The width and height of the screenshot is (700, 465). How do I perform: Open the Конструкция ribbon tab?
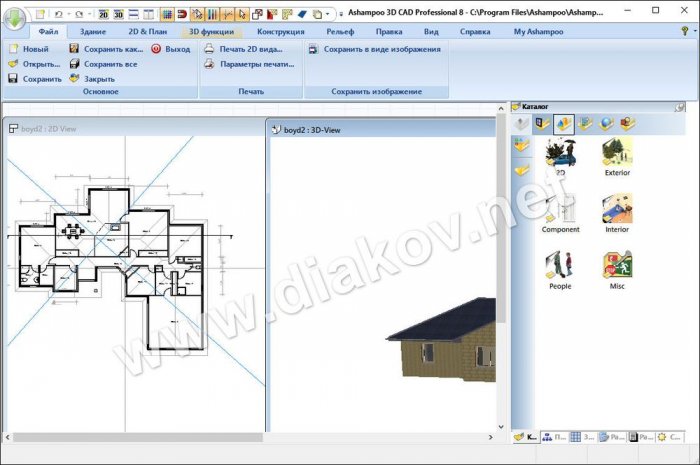point(280,32)
